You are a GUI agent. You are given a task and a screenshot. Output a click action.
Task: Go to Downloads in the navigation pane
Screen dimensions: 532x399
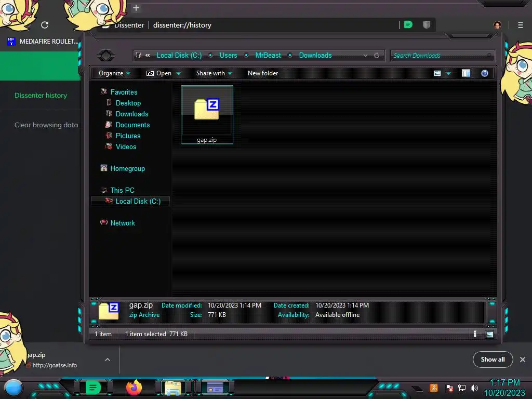(131, 114)
